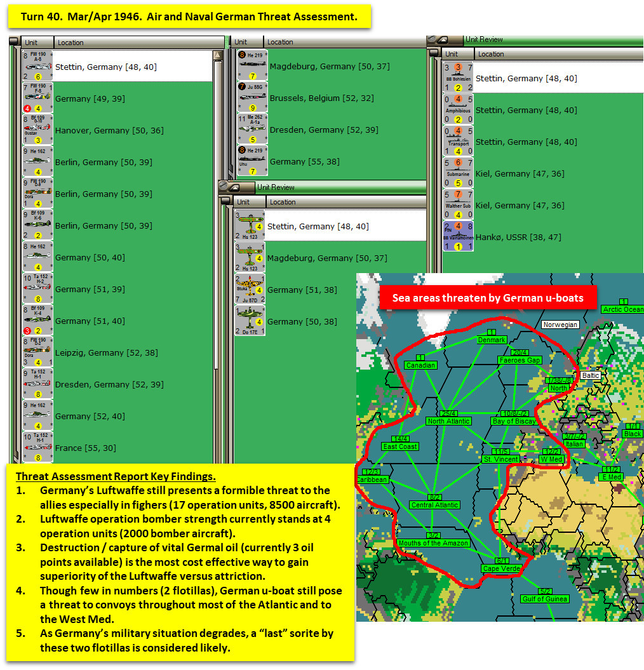Select the FW 190 A-8 unit at Stettin
The width and height of the screenshot is (644, 670).
tap(37, 66)
